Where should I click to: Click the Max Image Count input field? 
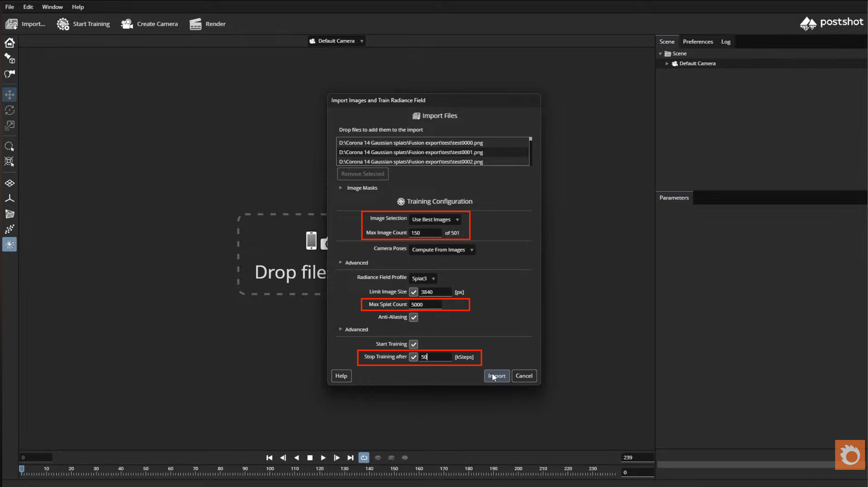coord(425,233)
